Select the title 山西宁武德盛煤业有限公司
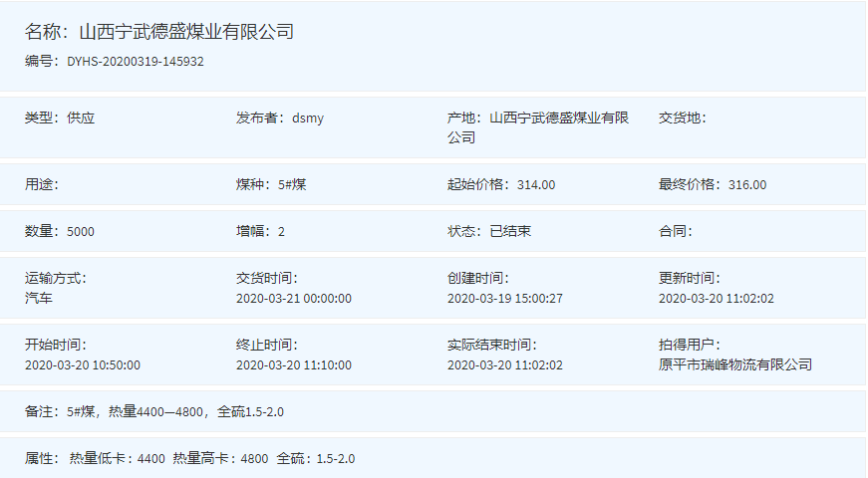This screenshot has width=868, height=478. (186, 32)
